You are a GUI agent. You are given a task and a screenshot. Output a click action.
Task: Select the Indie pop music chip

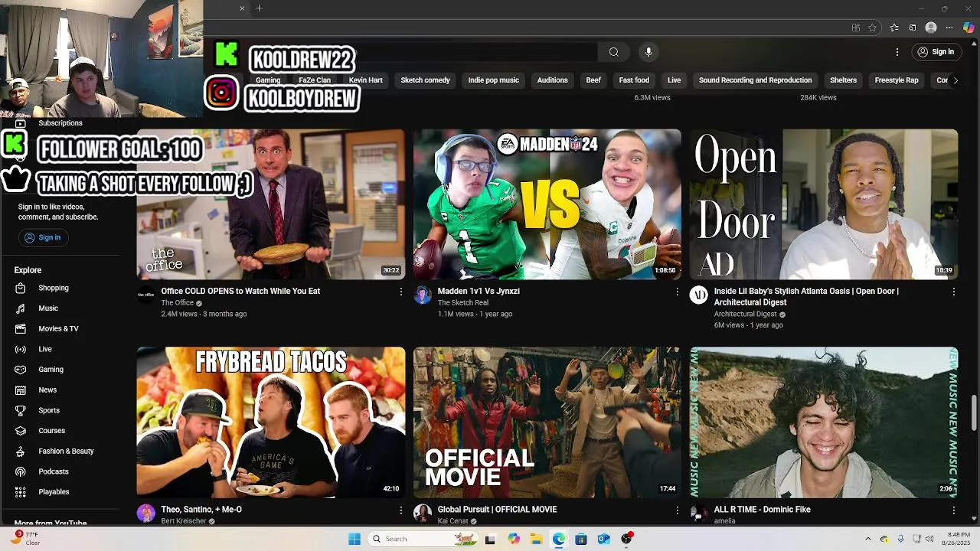[x=493, y=80]
